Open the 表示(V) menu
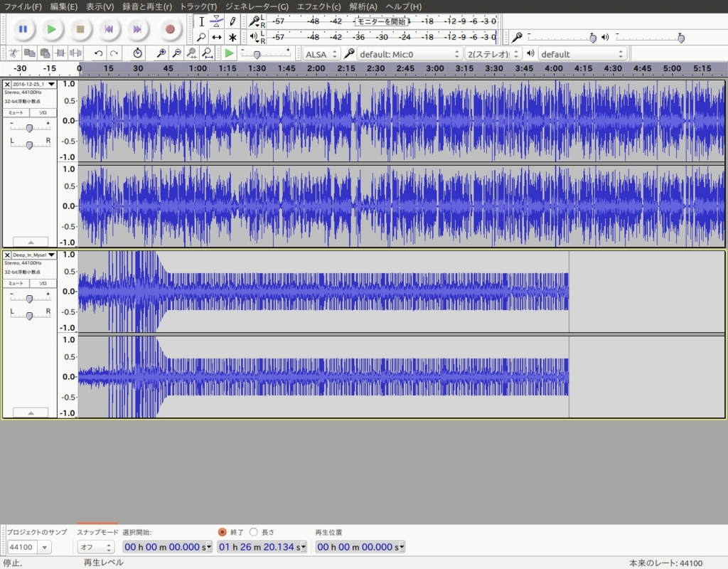728x569 pixels. point(100,6)
